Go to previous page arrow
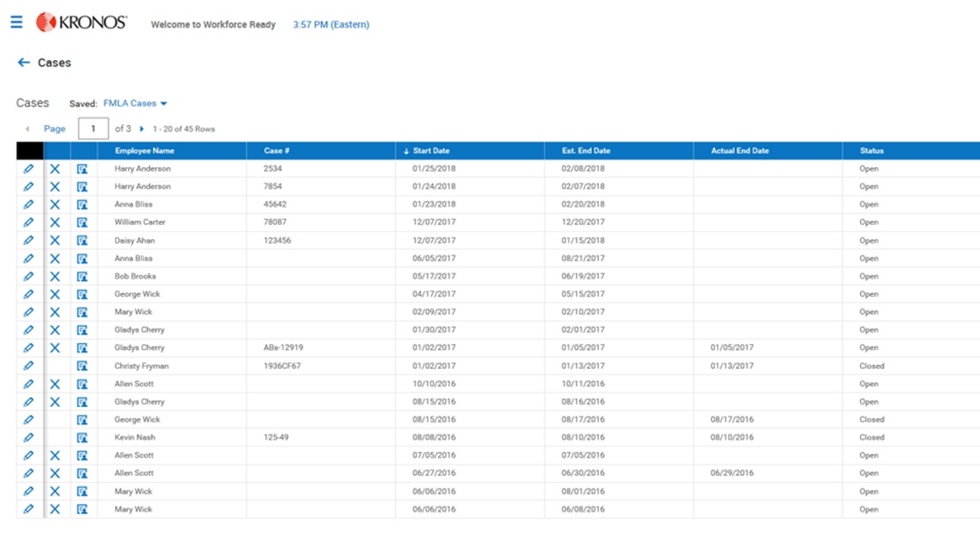The image size is (980, 551). pos(28,129)
